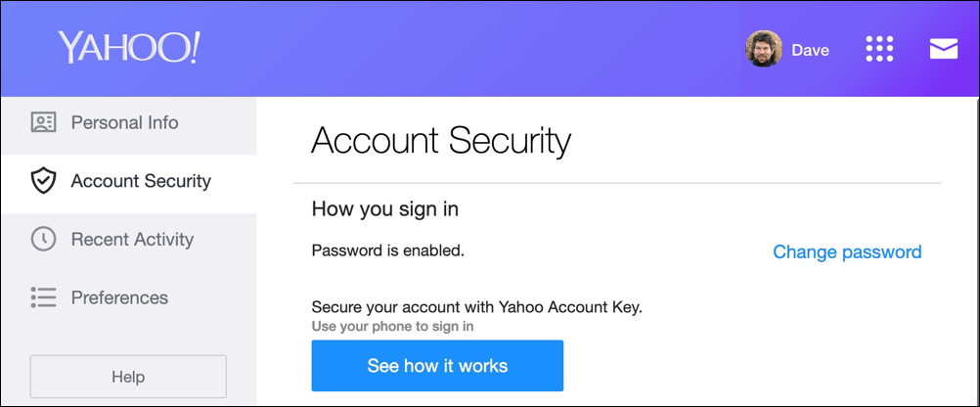Switch to the Preferences section
980x407 pixels.
point(119,297)
